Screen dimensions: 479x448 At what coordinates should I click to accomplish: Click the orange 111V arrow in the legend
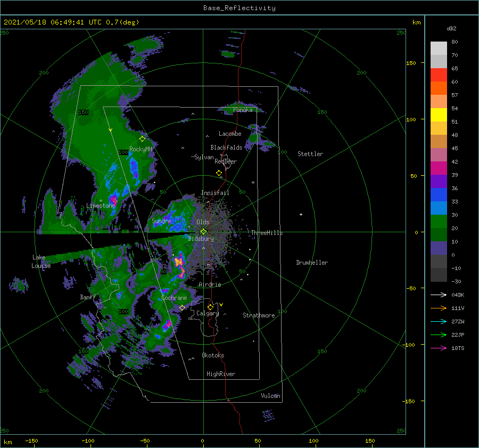coord(439,308)
